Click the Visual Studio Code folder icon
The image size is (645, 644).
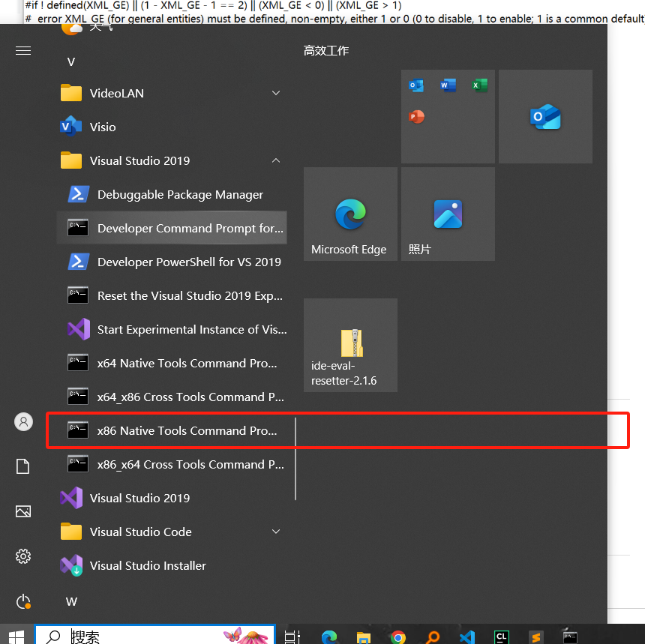[71, 532]
